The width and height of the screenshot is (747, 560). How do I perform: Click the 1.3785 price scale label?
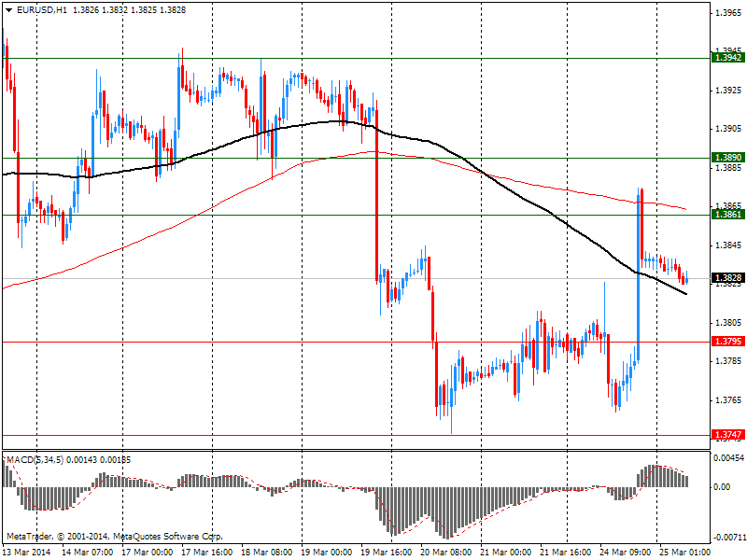tap(729, 361)
